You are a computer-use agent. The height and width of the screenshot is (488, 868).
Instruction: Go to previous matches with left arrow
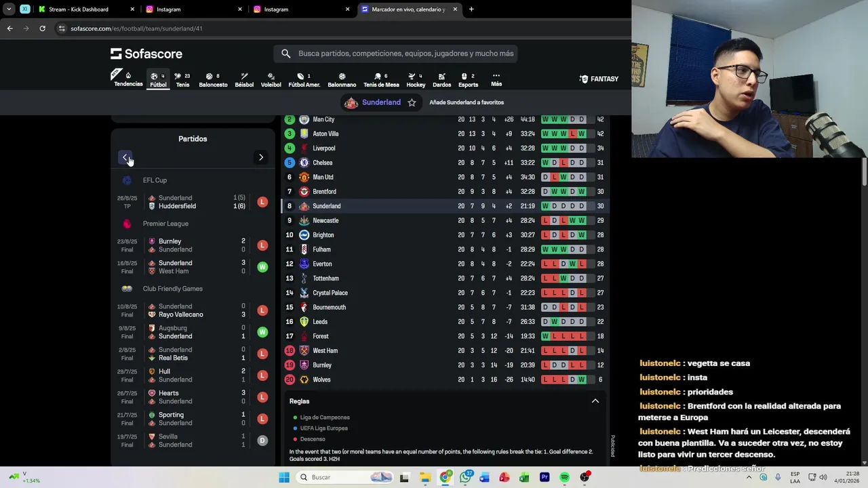coord(125,157)
